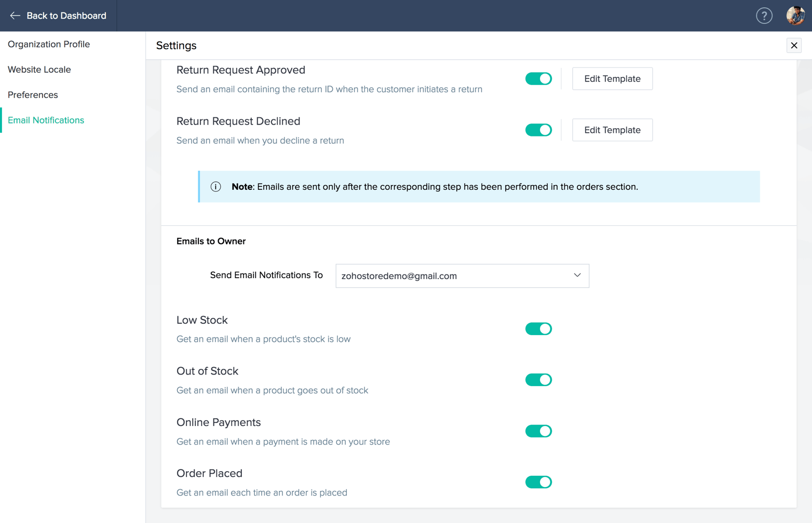This screenshot has height=523, width=812.
Task: Click the back arrow icon
Action: [15, 16]
